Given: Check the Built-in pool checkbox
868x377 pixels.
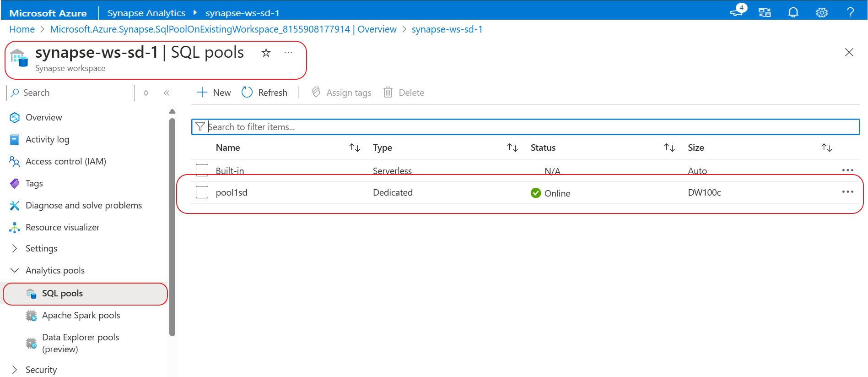Looking at the screenshot, I should [x=202, y=170].
